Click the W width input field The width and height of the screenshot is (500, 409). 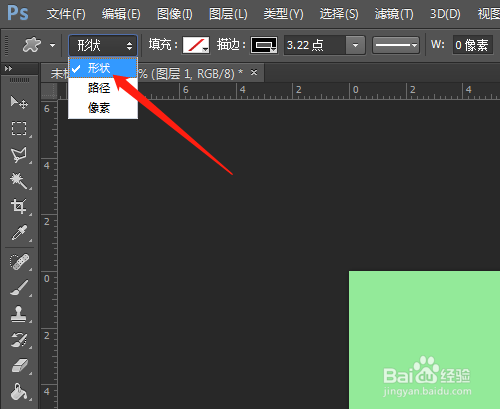tap(473, 45)
